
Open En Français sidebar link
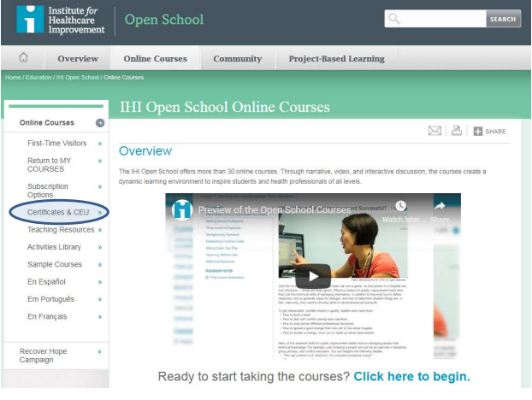tap(47, 316)
